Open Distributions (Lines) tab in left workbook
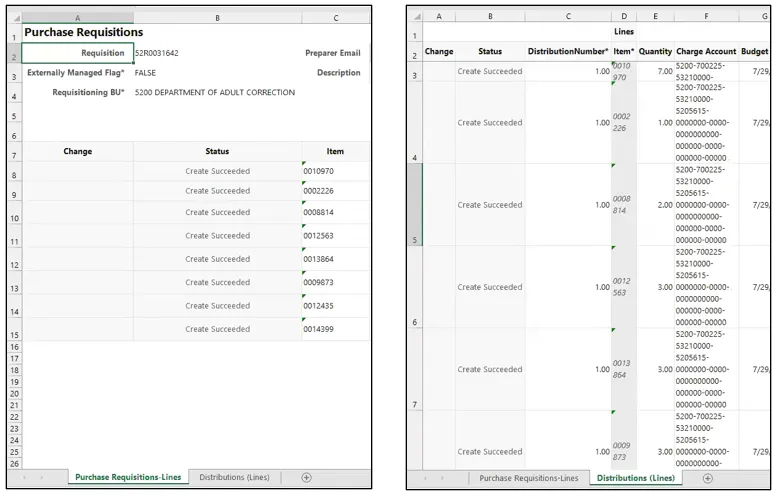The height and width of the screenshot is (495, 776). click(x=235, y=477)
